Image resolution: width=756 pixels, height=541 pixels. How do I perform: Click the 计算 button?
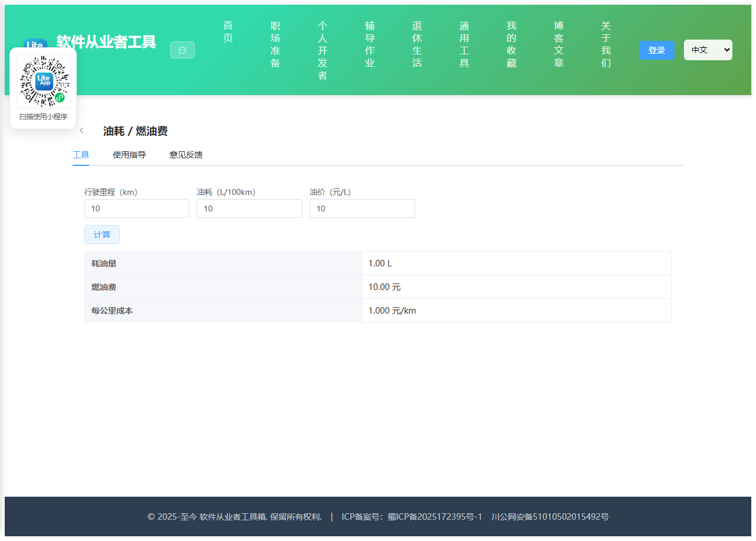(102, 234)
